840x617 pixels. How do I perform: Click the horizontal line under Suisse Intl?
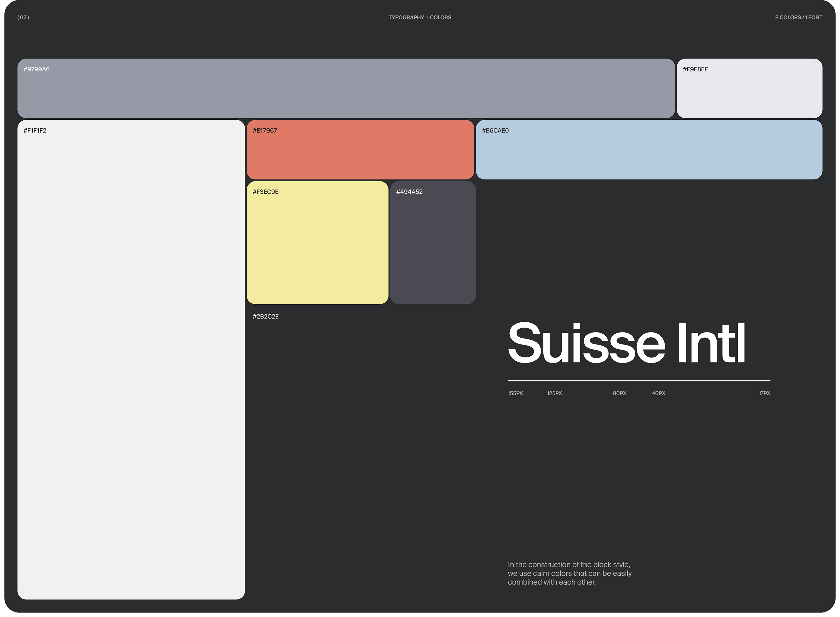pos(638,381)
